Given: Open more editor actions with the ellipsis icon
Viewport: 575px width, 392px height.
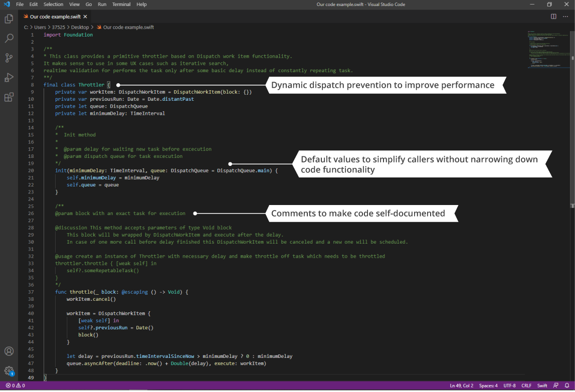Looking at the screenshot, I should click(x=566, y=16).
